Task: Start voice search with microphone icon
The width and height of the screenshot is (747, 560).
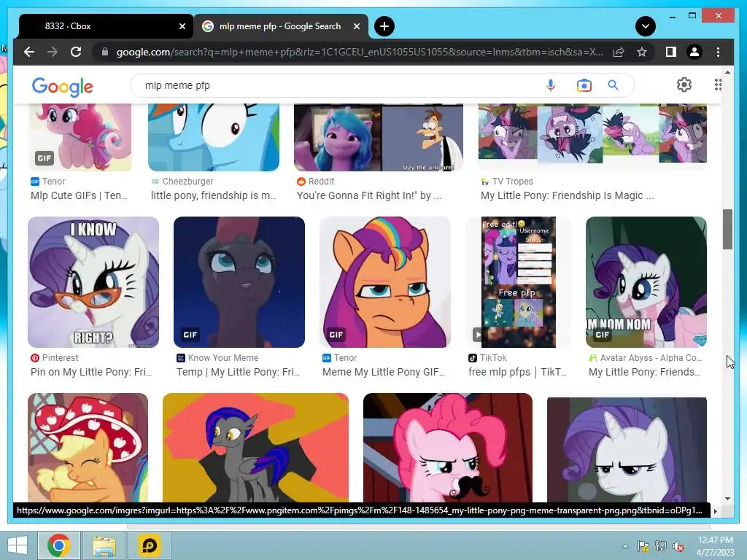Action: tap(551, 85)
